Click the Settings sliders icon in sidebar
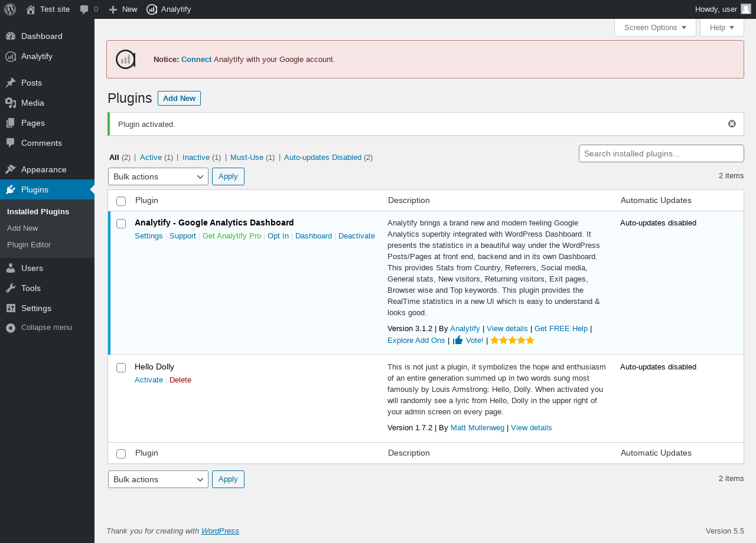This screenshot has height=543, width=756. tap(11, 308)
